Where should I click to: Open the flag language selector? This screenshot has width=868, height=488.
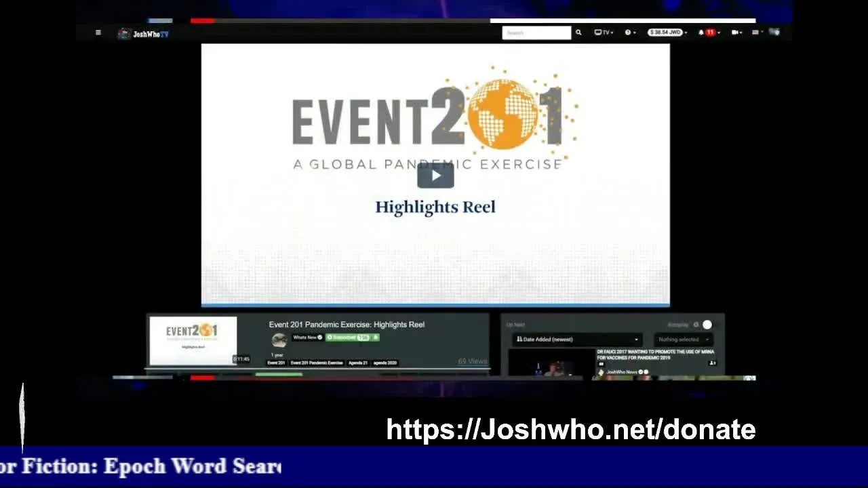[757, 33]
